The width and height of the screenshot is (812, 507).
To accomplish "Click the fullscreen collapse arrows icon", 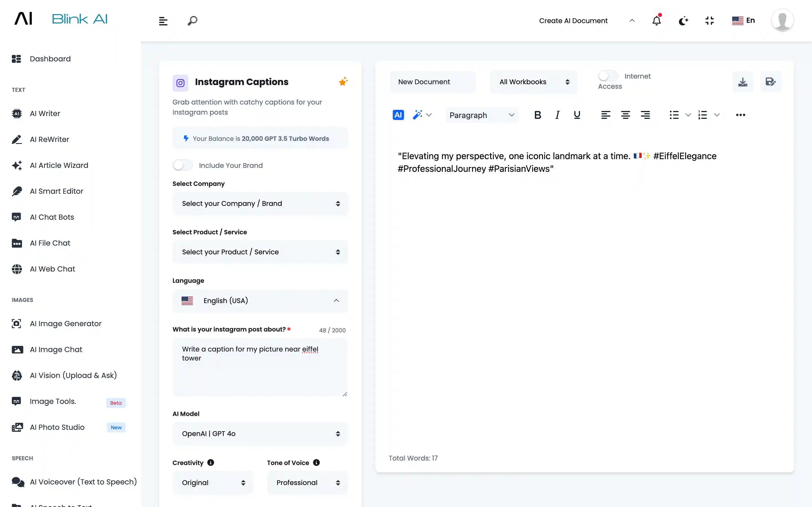I will coord(709,21).
